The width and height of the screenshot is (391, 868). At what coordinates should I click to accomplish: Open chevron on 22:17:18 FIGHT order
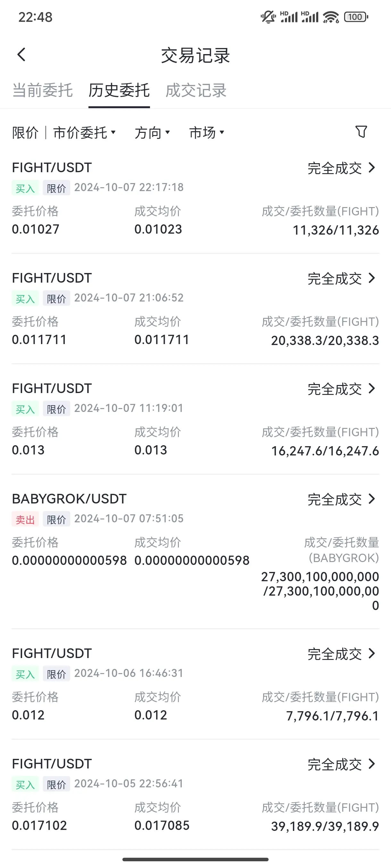pyautogui.click(x=372, y=167)
